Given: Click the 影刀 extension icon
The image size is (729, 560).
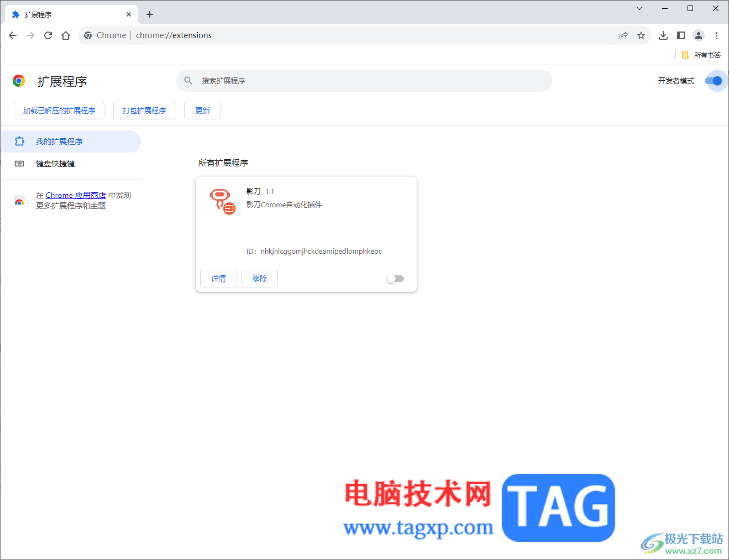Looking at the screenshot, I should 222,201.
